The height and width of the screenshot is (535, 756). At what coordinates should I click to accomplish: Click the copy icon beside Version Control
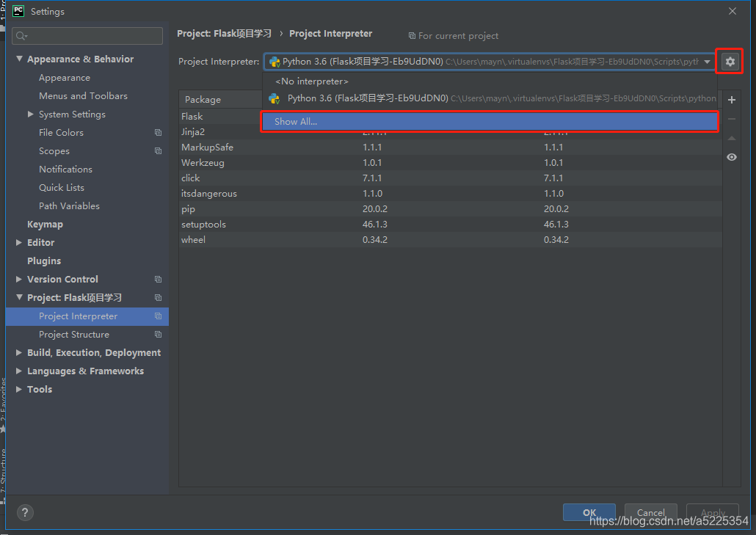click(158, 280)
